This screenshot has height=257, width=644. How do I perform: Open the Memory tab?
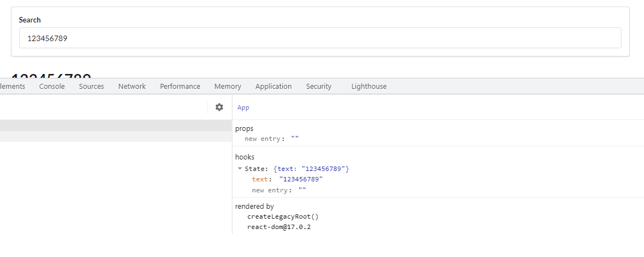coord(227,87)
